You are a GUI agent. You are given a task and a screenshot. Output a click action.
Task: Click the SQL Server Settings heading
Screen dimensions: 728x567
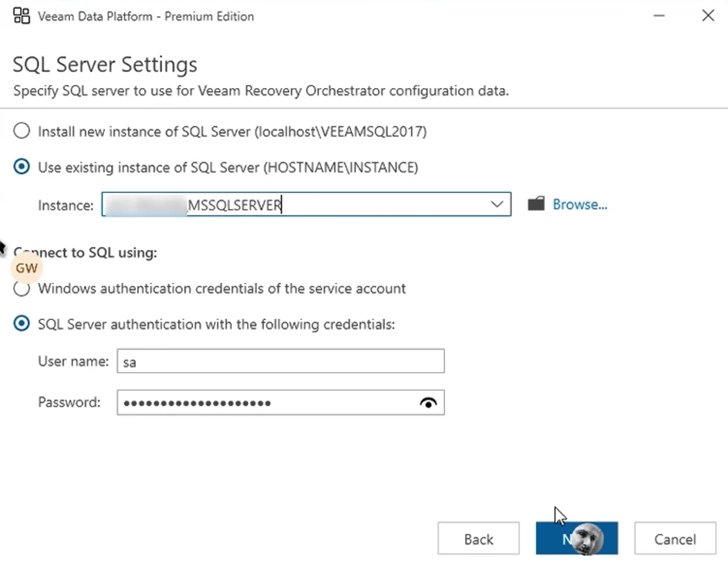tap(105, 64)
